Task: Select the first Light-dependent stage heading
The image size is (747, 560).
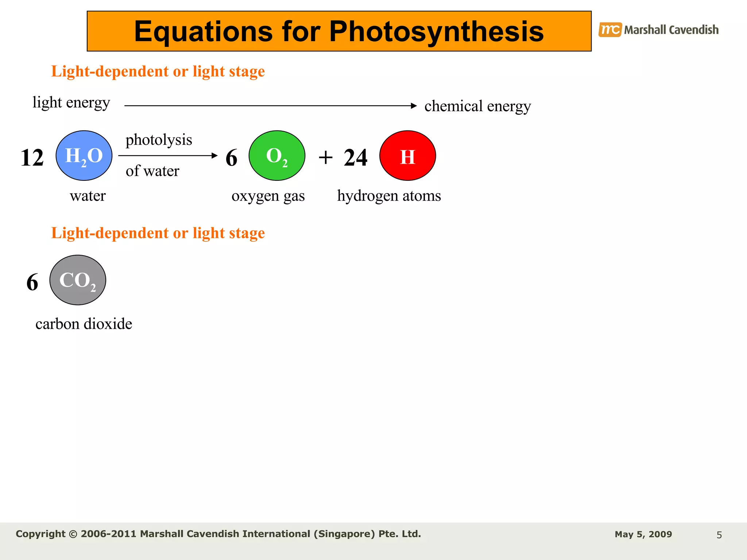Action: [x=158, y=71]
